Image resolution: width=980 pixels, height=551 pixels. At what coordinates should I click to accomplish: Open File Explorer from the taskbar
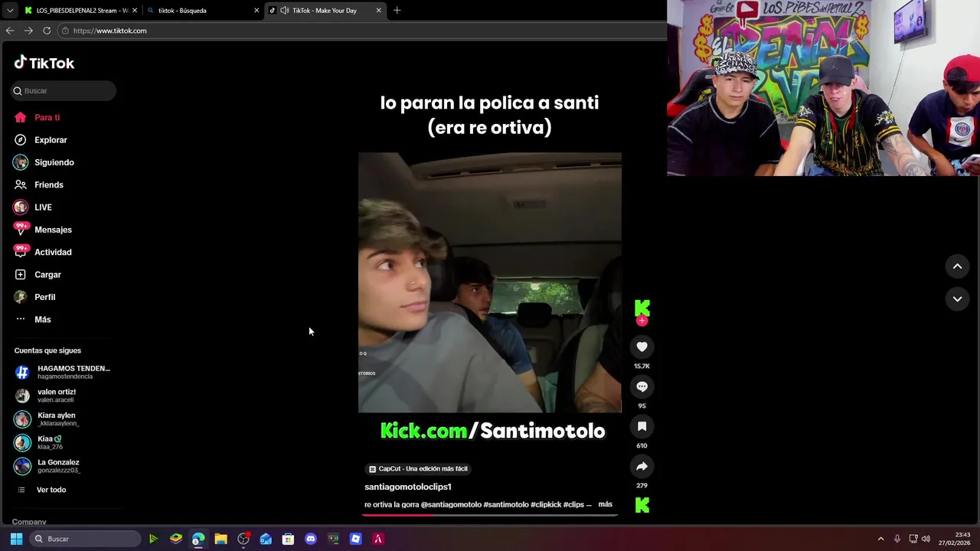220,539
